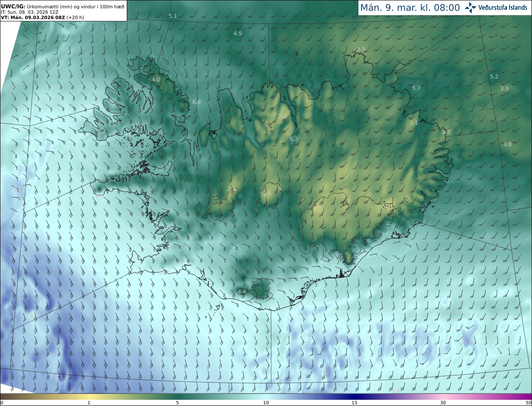The height and width of the screenshot is (406, 532).
Task: Click the 0 tick label on the color scale
Action: [x=2, y=403]
